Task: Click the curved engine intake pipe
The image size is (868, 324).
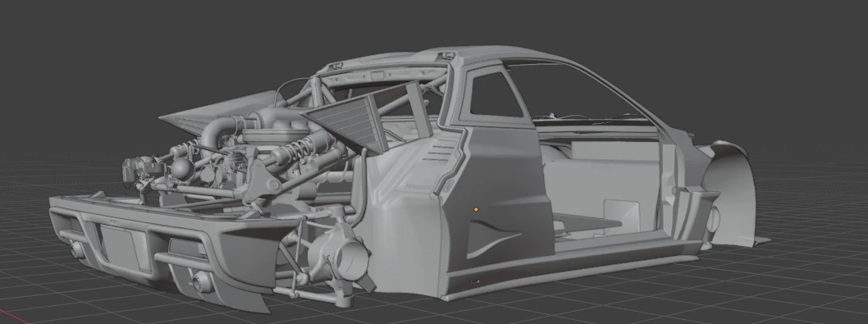Action: (217, 134)
